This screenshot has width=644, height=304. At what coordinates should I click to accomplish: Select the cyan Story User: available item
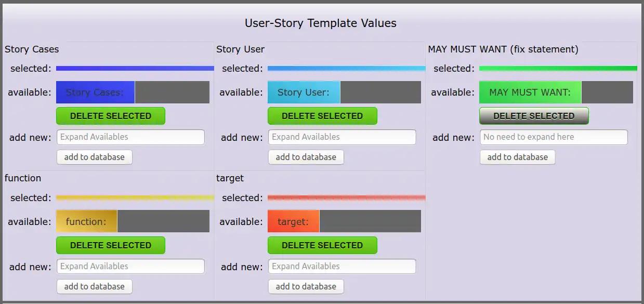(304, 92)
